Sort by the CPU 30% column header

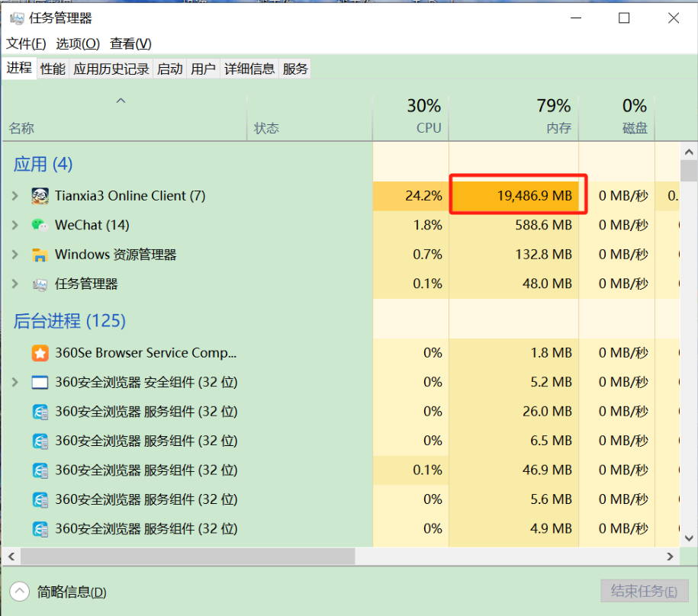click(410, 118)
